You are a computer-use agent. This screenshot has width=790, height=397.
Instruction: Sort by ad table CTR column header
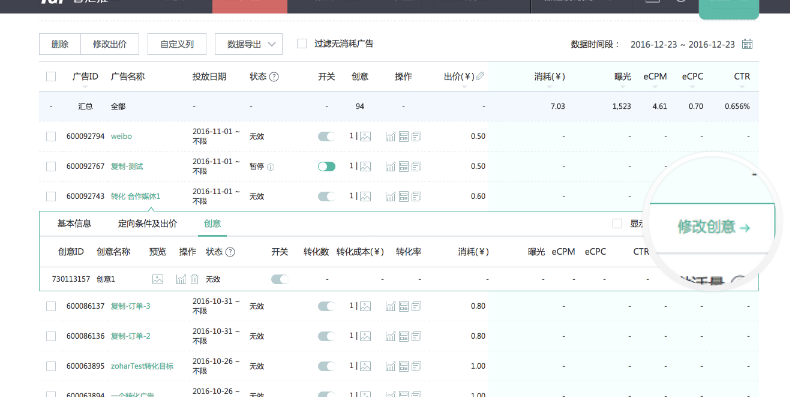click(x=742, y=77)
